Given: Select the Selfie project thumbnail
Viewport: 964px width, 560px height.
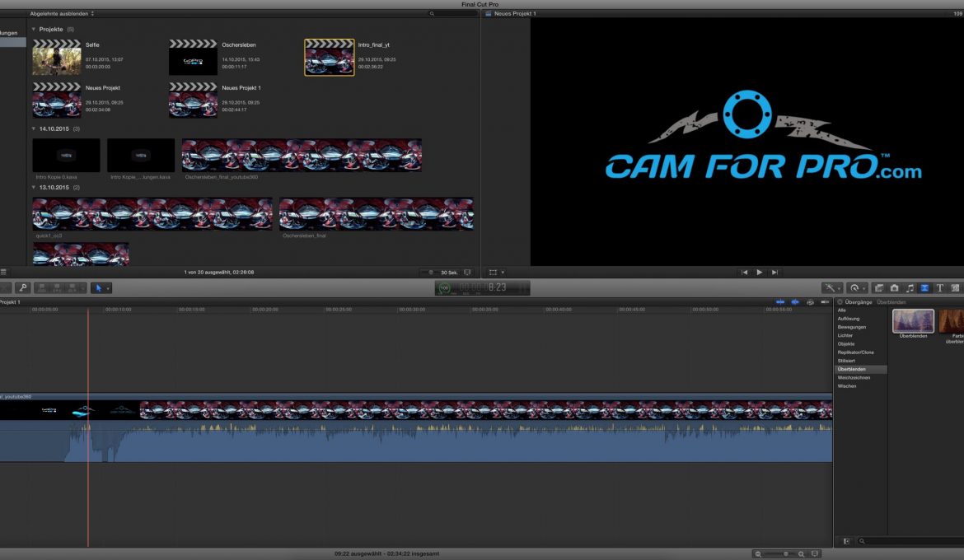Looking at the screenshot, I should coord(57,57).
